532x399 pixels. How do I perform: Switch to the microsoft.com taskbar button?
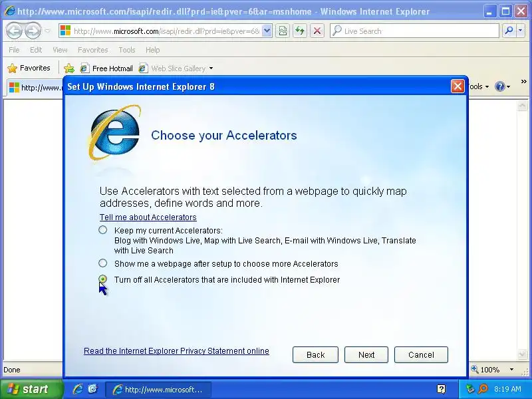coord(158,390)
